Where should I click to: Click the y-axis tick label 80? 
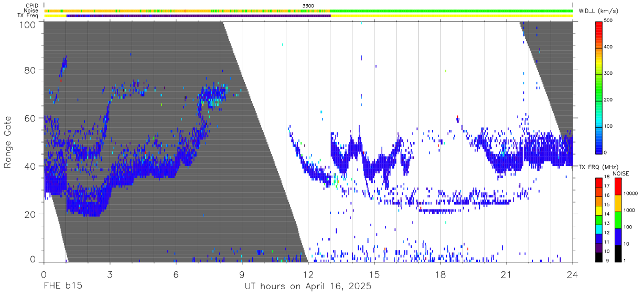pyautogui.click(x=30, y=70)
